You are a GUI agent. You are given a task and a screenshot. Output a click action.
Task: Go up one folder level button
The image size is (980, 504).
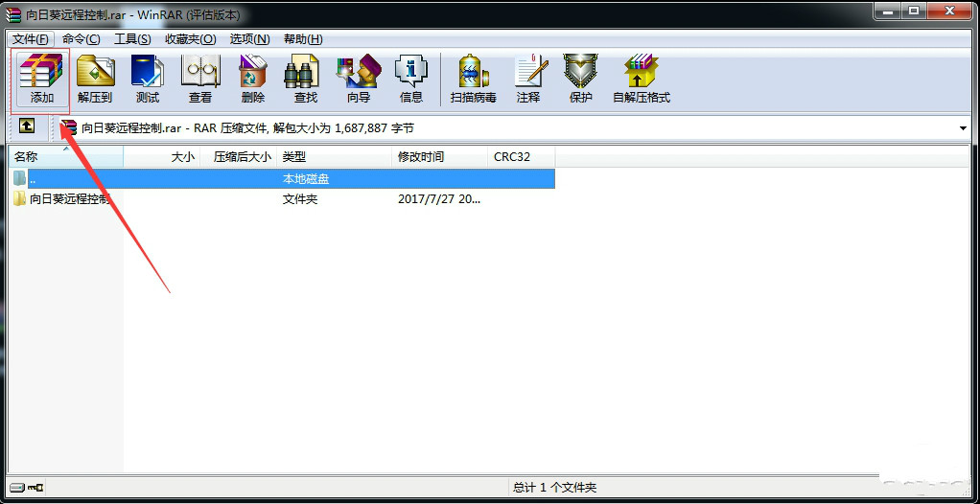point(26,126)
